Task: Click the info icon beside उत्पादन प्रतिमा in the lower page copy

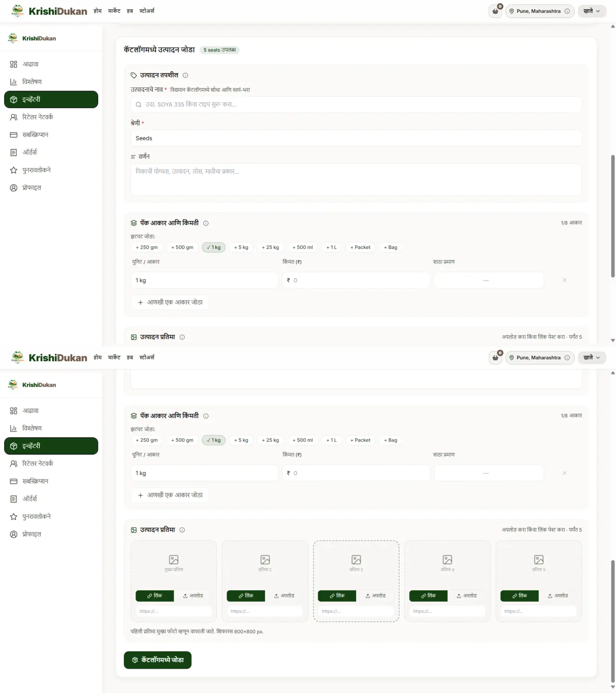Action: (182, 530)
